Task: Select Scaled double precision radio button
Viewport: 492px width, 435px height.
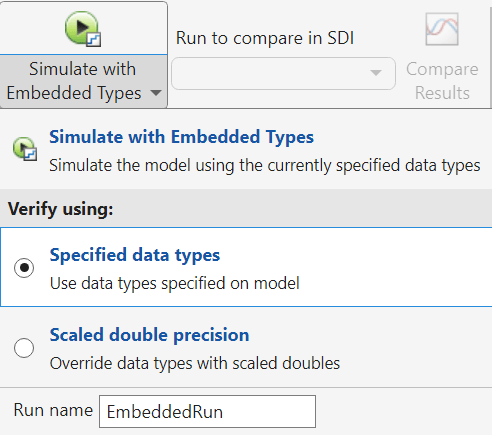Action: point(24,348)
